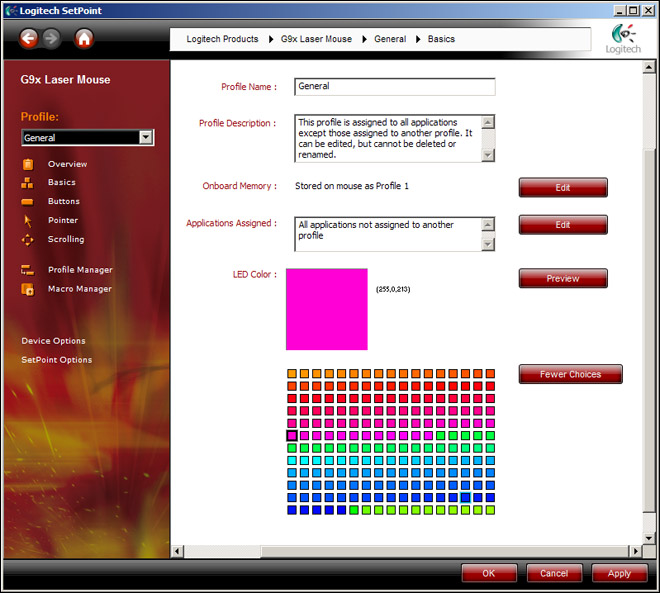Screen dimensions: 660x593
Task: Click the Basics blocks icon
Action: click(27, 183)
